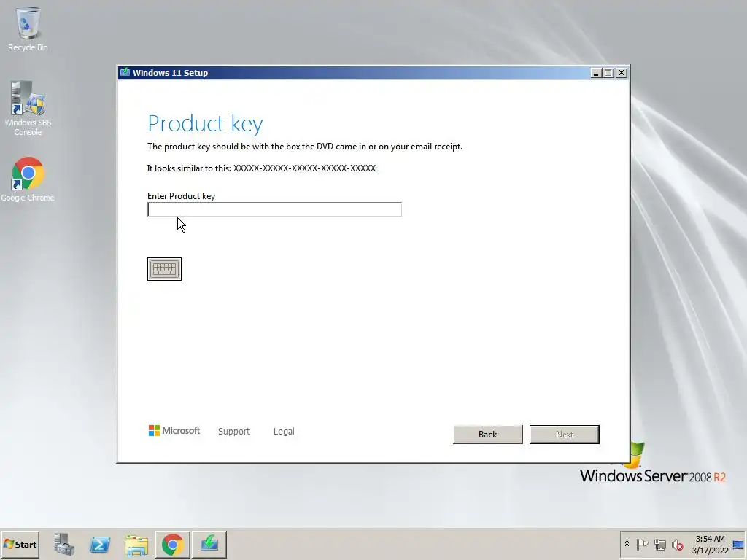Viewport: 747px width, 560px height.
Task: Minimize the Windows 11 Setup window
Action: pos(595,73)
